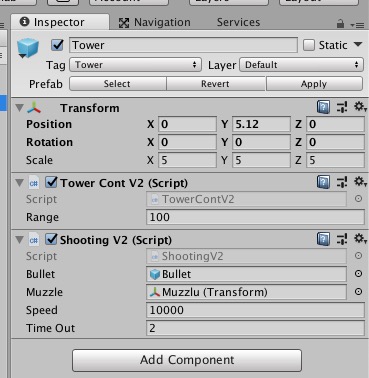Open Shooting V2 script gear menu
The width and height of the screenshot is (369, 378).
pos(360,239)
